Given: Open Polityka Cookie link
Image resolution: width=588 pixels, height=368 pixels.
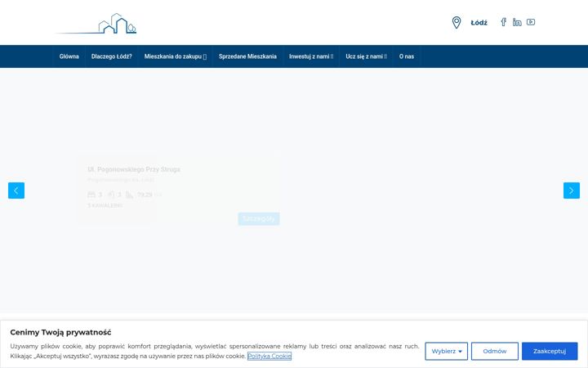Looking at the screenshot, I should coord(269,356).
